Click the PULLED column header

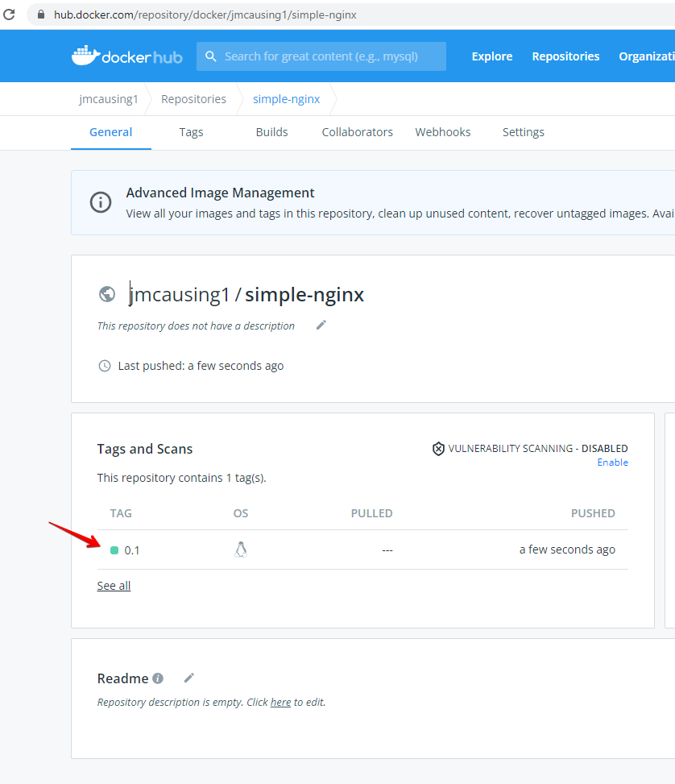pyautogui.click(x=371, y=513)
